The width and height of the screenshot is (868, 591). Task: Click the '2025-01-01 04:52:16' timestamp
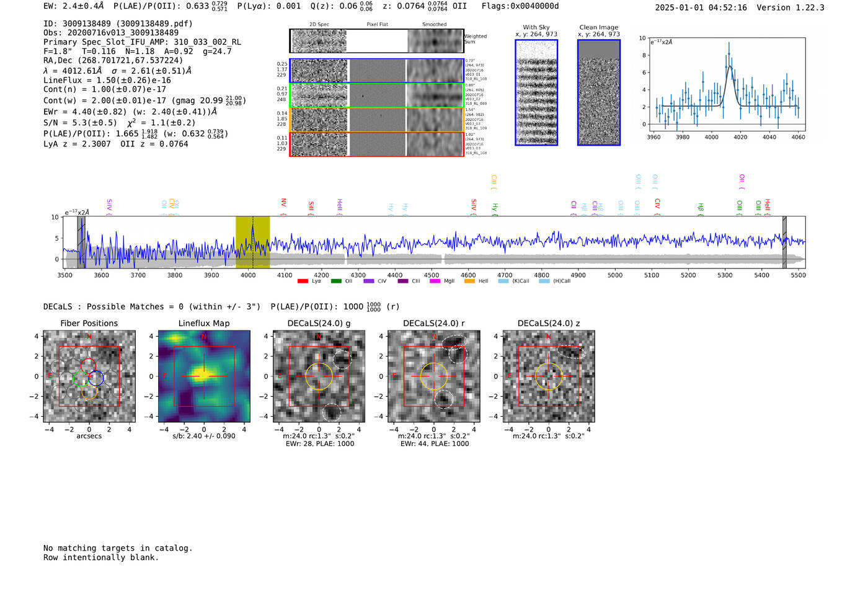(x=701, y=7)
